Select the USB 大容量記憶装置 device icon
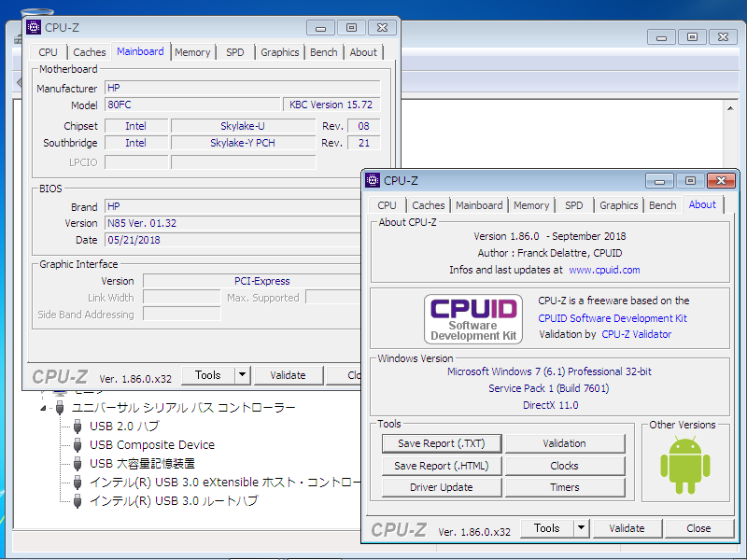 point(77,464)
